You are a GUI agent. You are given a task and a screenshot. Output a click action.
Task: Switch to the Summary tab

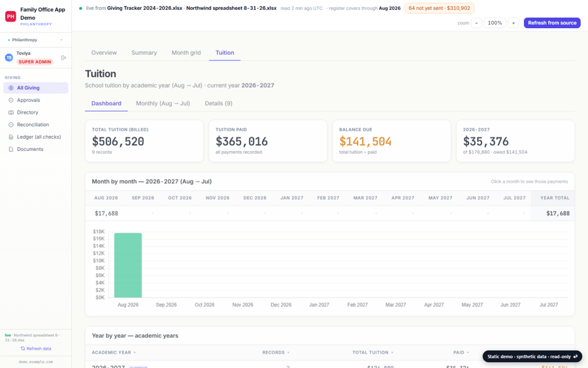pyautogui.click(x=144, y=53)
